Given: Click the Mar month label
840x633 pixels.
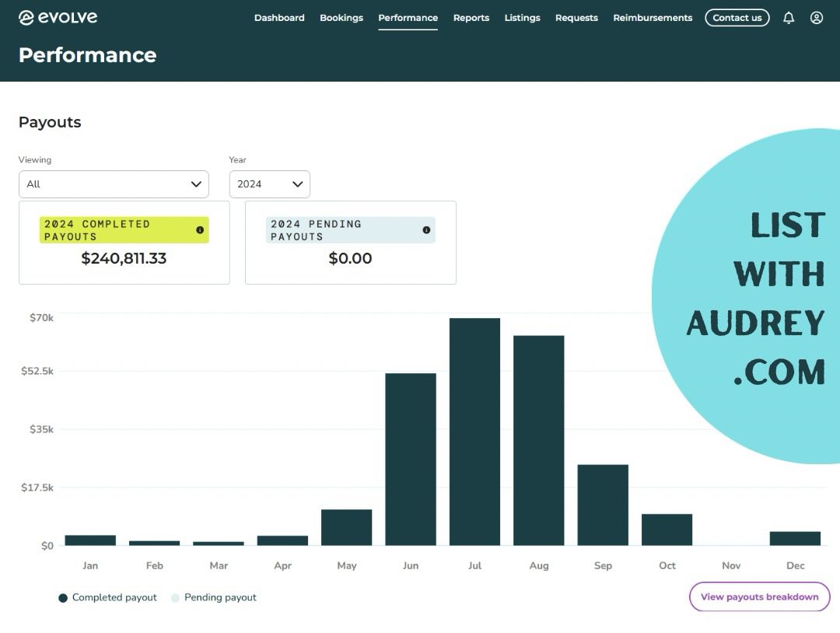Looking at the screenshot, I should pyautogui.click(x=219, y=565).
